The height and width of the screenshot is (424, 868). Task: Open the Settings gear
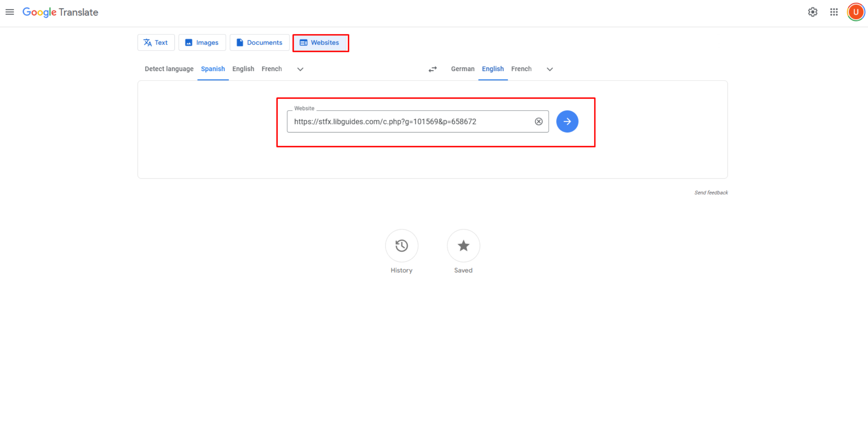click(x=813, y=12)
